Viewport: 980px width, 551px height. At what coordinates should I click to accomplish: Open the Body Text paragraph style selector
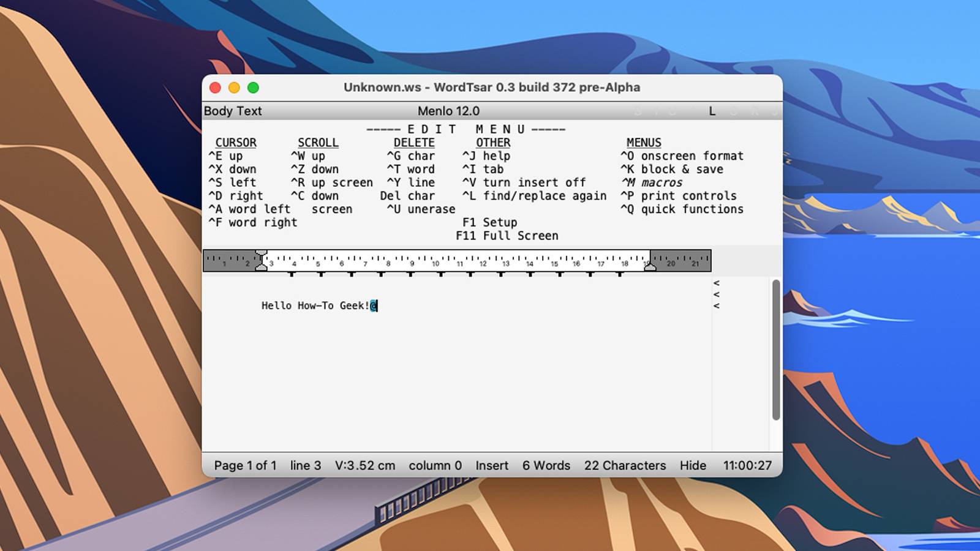point(233,111)
